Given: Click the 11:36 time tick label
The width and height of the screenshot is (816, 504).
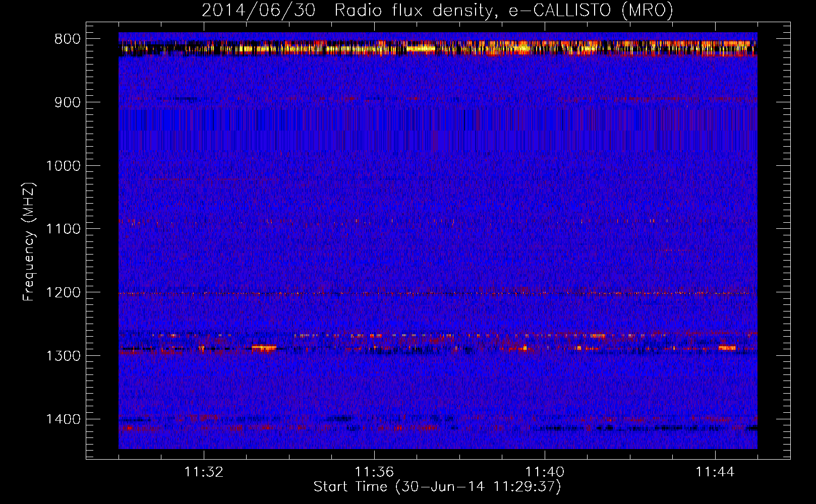Looking at the screenshot, I should coord(374,472).
